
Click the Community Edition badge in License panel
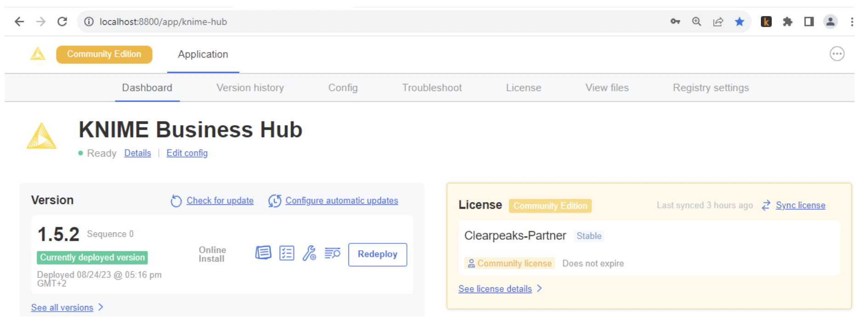coord(550,206)
